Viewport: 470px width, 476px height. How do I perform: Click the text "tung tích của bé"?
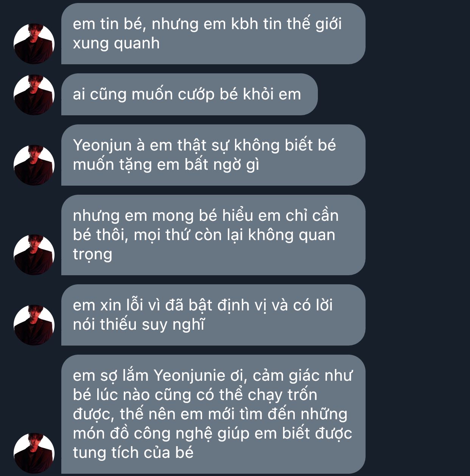[133, 453]
